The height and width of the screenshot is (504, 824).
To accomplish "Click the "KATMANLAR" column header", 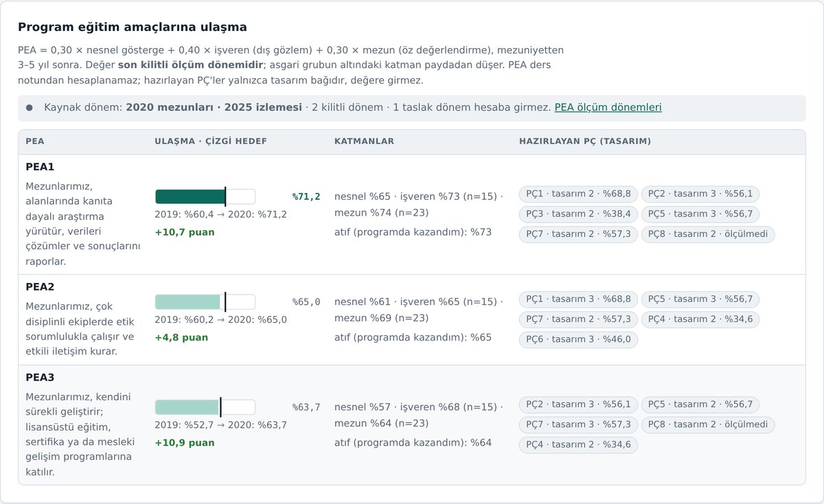I will click(x=364, y=141).
